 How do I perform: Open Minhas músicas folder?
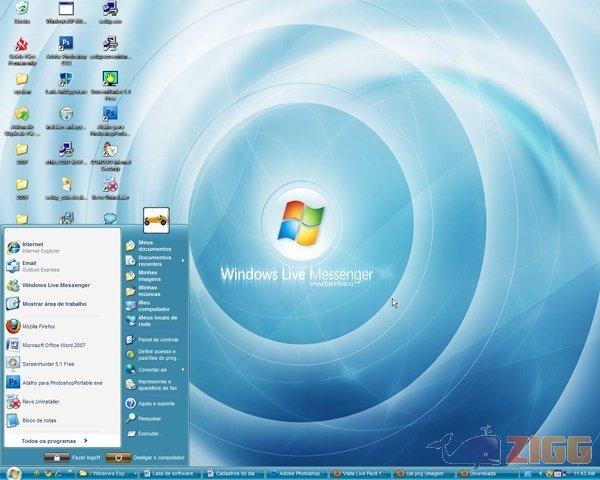point(155,291)
